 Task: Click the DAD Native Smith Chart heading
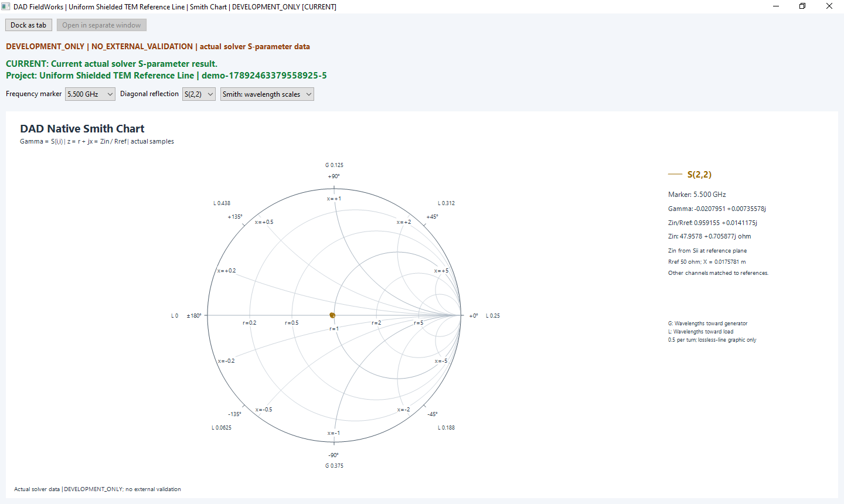click(x=82, y=128)
